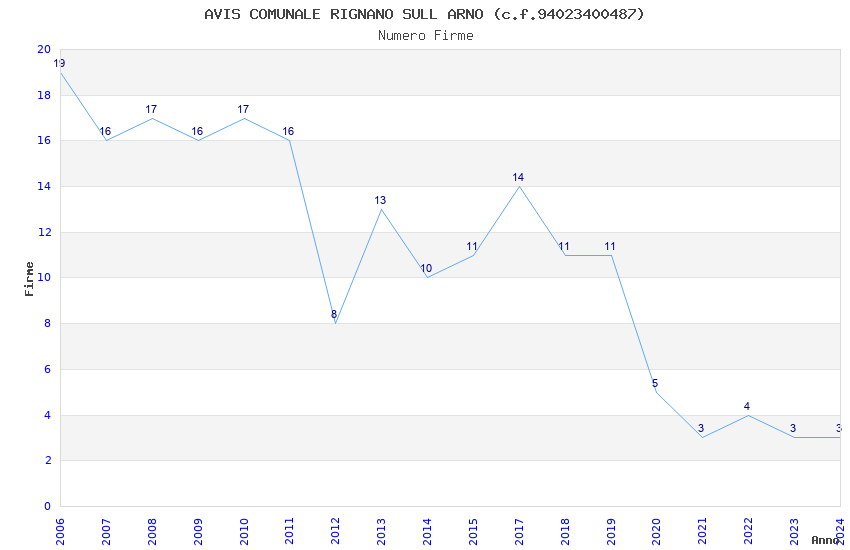Click the data value 11 for 2018
This screenshot has height=550, width=850.
(x=564, y=247)
